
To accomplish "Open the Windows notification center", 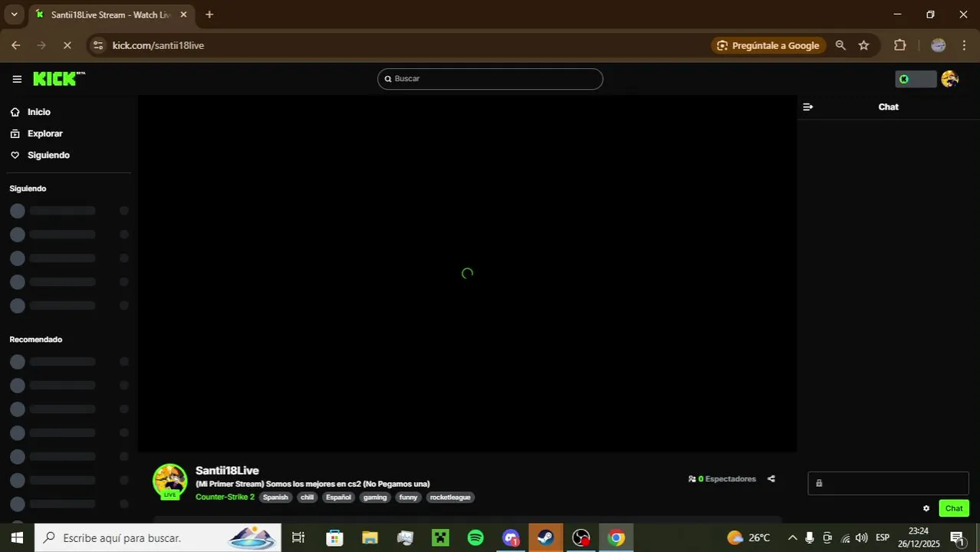I will (957, 537).
